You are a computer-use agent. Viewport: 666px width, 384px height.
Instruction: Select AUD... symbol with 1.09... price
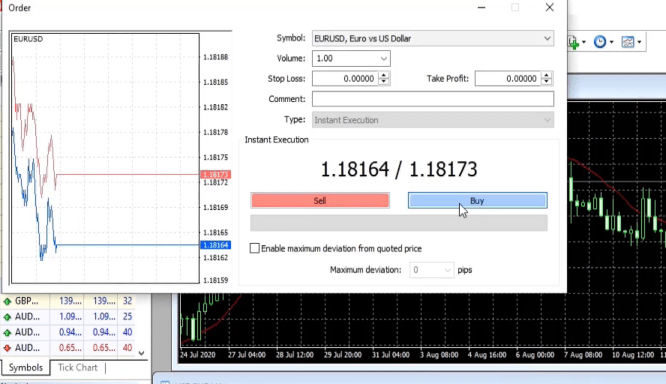coord(27,317)
